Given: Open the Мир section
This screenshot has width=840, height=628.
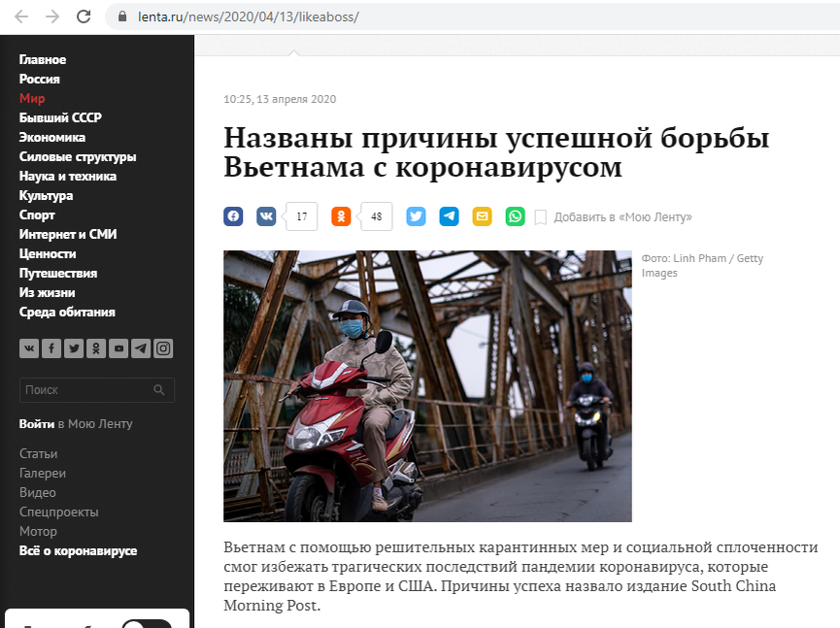Looking at the screenshot, I should [x=32, y=98].
